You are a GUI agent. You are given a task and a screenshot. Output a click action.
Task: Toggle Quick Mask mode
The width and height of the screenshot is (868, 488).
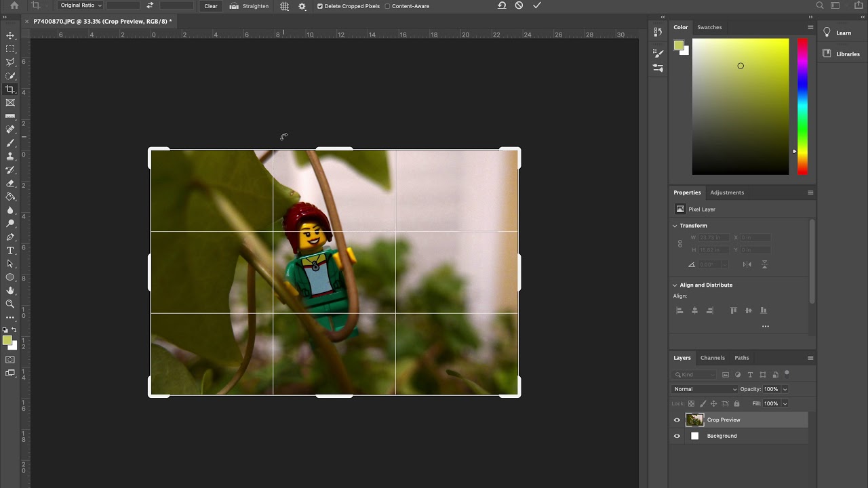pyautogui.click(x=10, y=360)
